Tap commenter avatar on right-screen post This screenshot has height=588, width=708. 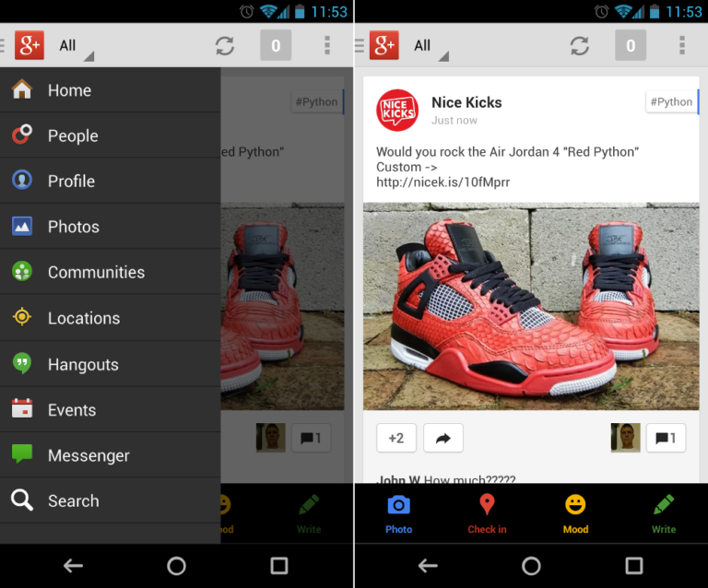[x=625, y=438]
